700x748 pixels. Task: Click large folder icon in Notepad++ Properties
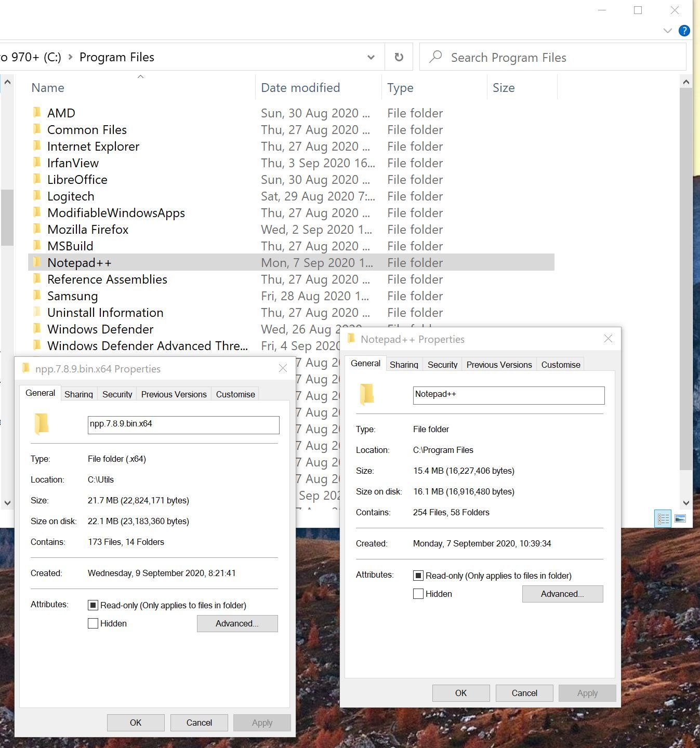click(367, 394)
